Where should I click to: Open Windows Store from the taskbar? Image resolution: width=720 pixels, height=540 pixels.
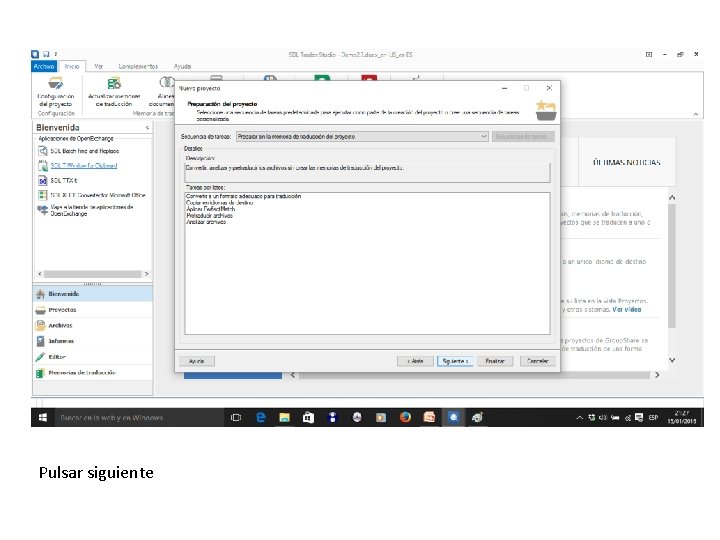(x=309, y=417)
